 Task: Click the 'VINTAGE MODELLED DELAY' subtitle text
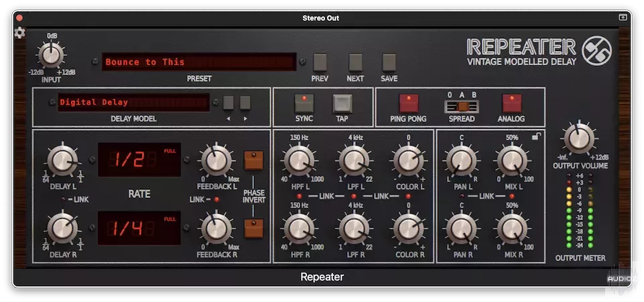tap(522, 62)
